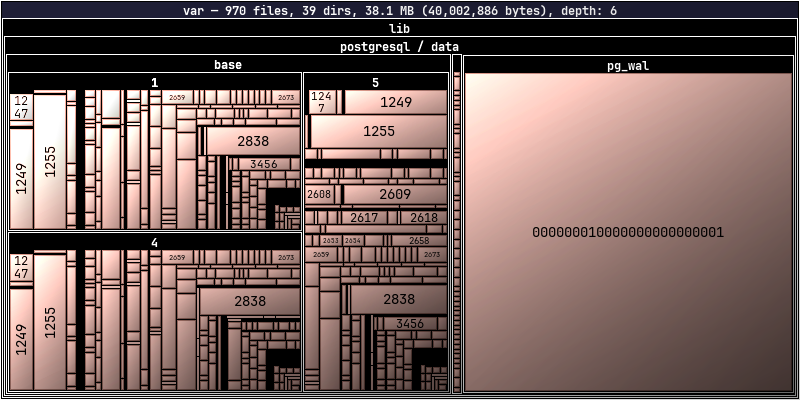This screenshot has width=800, height=400.
Task: Choose file 2658 in directory 5
Action: point(419,240)
